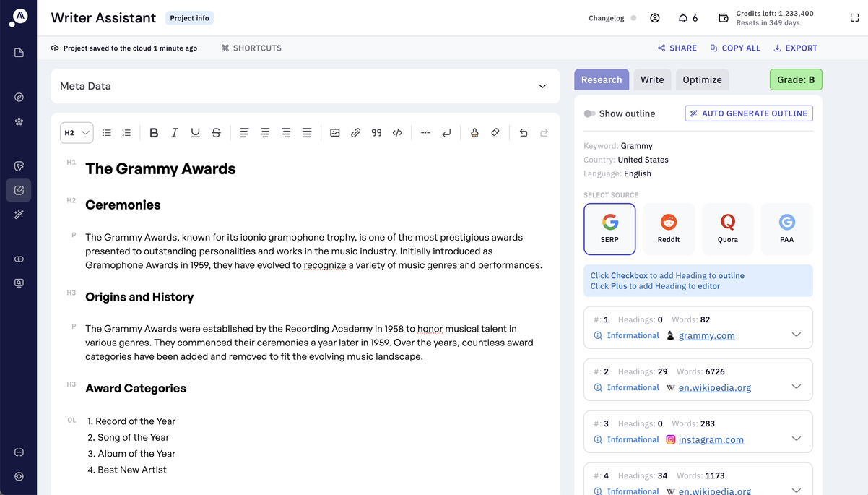Click the Export button
Image resolution: width=868 pixels, height=495 pixels.
tap(795, 48)
